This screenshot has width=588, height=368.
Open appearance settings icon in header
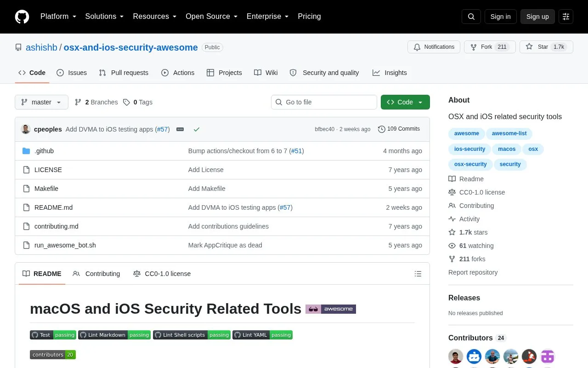coord(566,17)
